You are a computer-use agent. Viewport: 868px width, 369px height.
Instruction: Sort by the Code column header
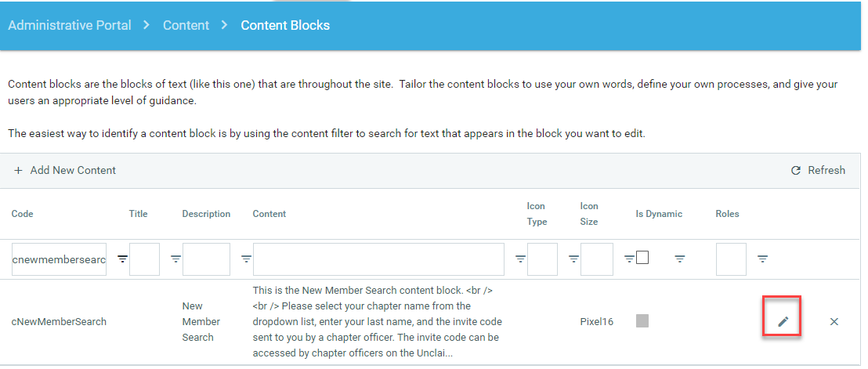coord(23,214)
